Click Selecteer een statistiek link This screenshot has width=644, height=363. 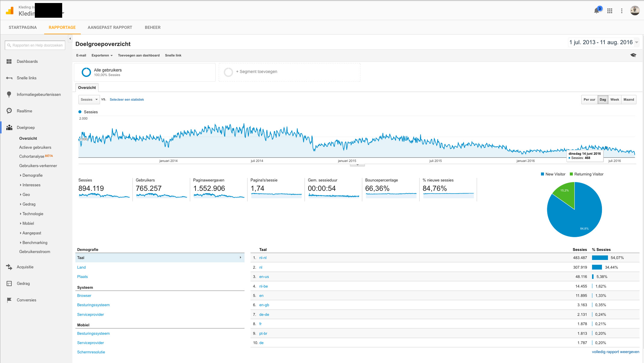click(x=127, y=99)
